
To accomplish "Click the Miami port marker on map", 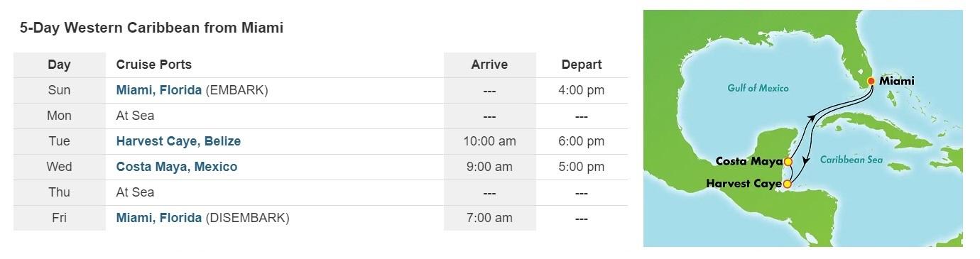I will point(871,81).
